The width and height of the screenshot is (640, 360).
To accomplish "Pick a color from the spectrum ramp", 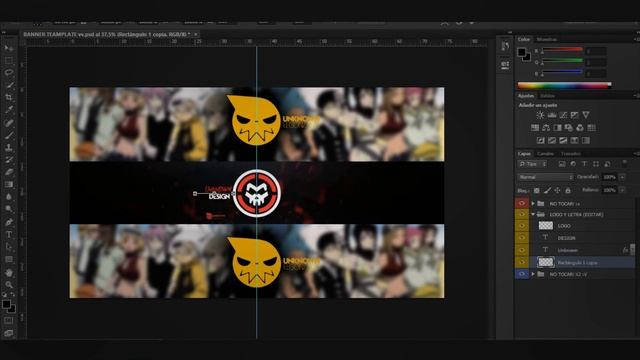I will (x=564, y=85).
